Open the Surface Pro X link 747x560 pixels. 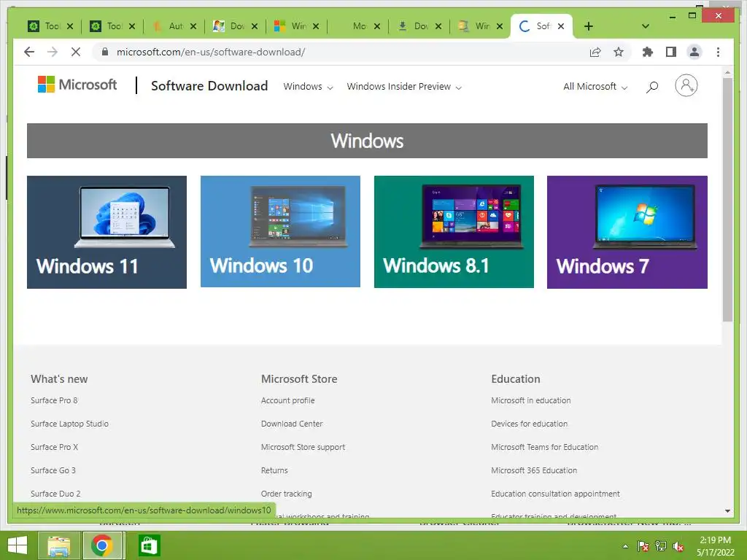coord(54,447)
